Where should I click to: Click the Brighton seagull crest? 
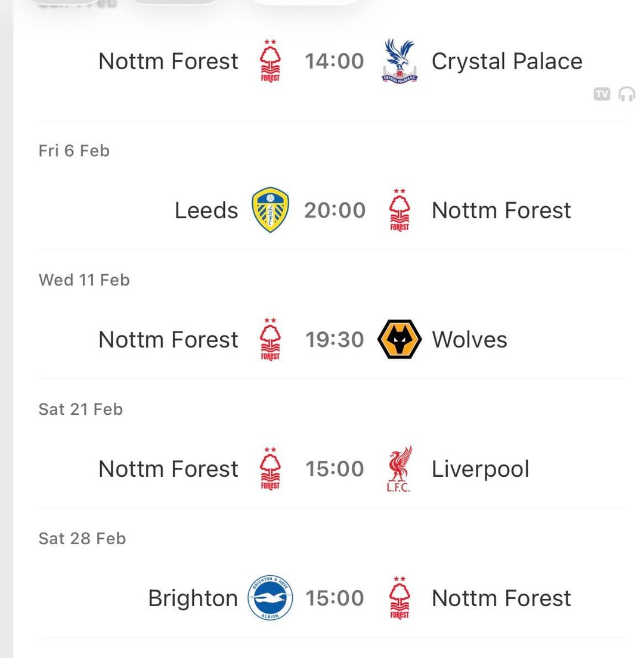270,598
